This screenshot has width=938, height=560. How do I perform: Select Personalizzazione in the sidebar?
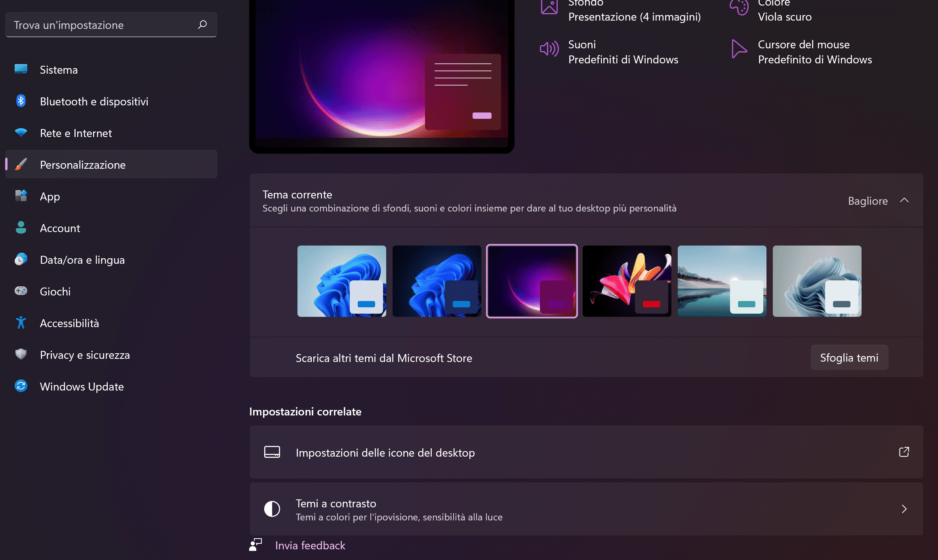tap(111, 164)
